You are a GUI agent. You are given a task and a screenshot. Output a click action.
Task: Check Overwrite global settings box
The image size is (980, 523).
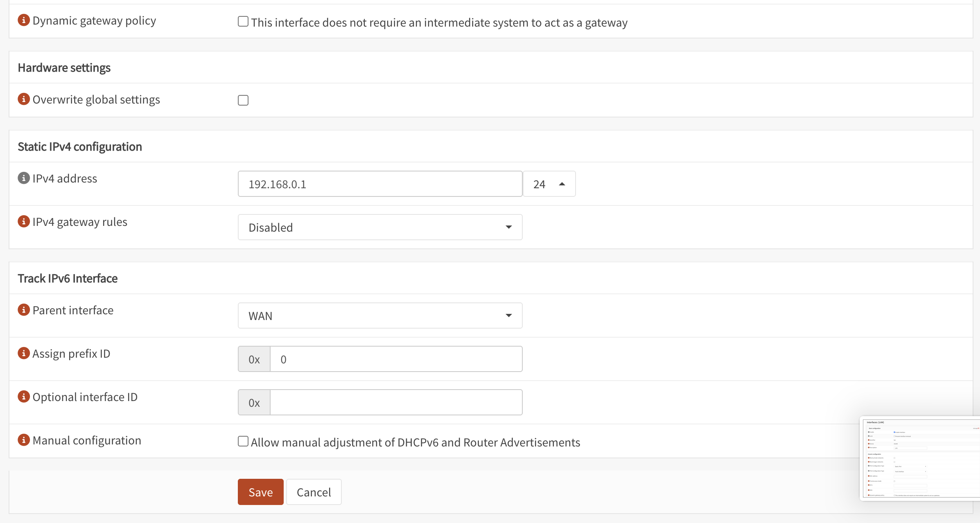243,100
